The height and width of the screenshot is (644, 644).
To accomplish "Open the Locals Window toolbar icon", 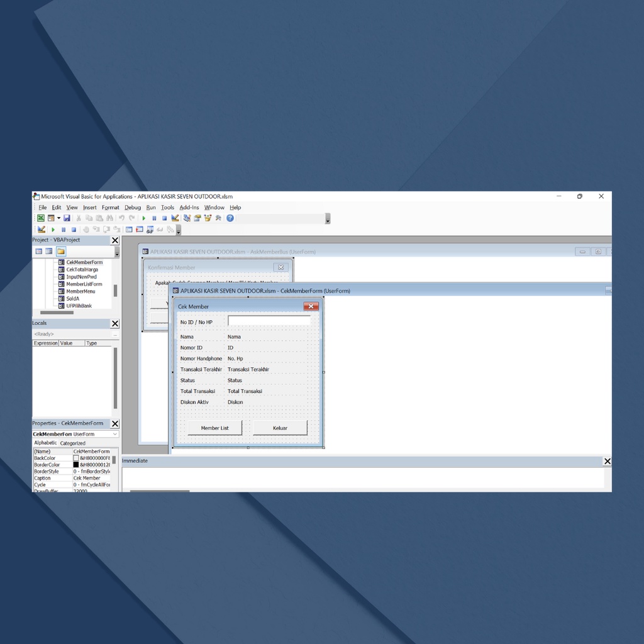I will pyautogui.click(x=129, y=230).
